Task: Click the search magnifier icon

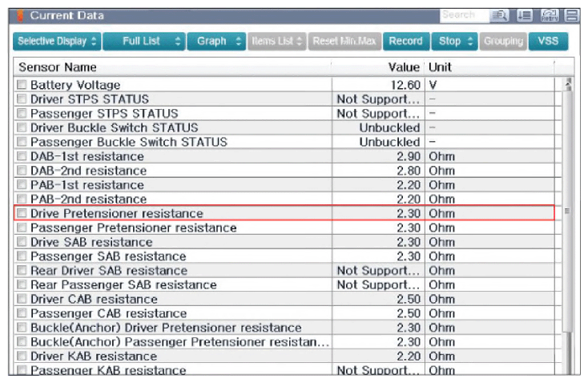Action: [x=500, y=15]
